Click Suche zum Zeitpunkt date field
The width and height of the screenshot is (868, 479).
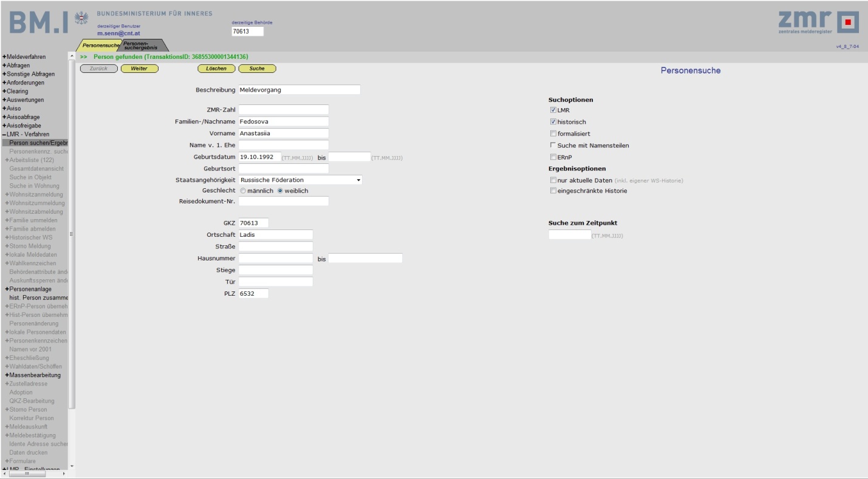(570, 234)
